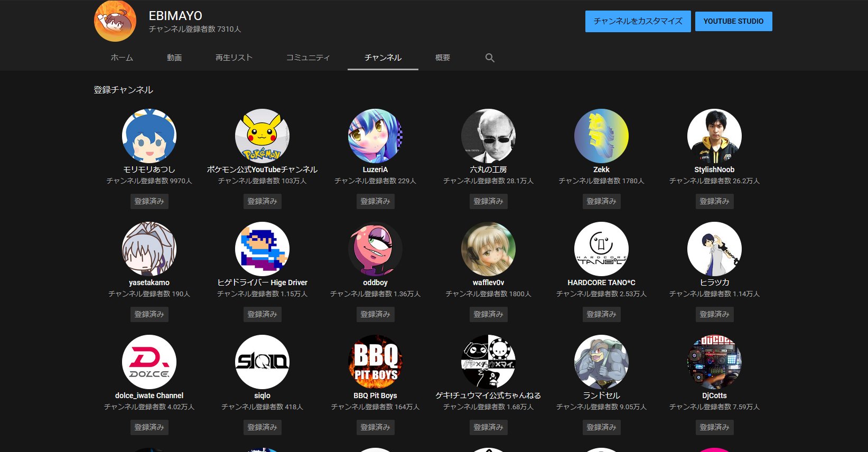Open StylishNoob channel avatar
868x452 pixels.
(714, 136)
